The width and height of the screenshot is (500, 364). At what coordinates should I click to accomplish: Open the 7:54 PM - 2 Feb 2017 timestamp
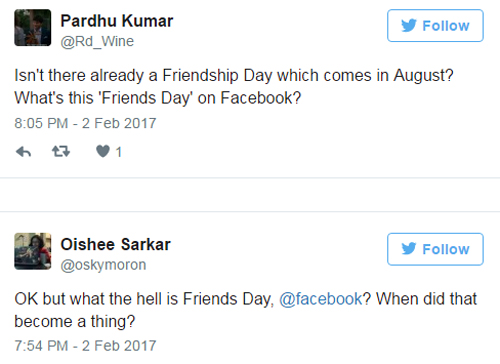pyautogui.click(x=85, y=346)
